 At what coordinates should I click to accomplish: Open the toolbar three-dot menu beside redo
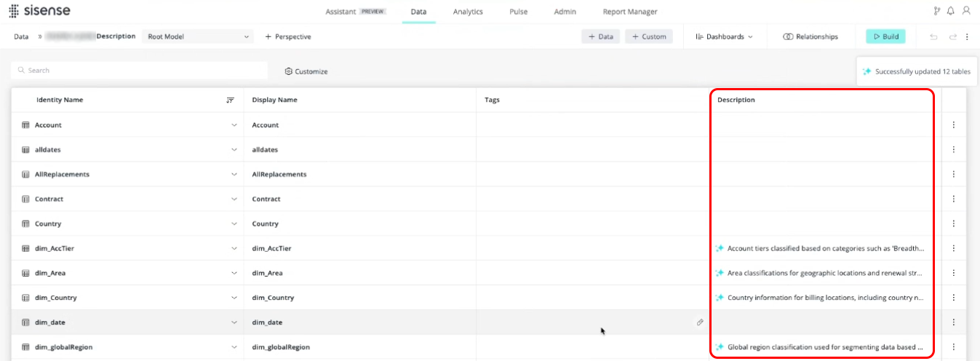(x=967, y=36)
